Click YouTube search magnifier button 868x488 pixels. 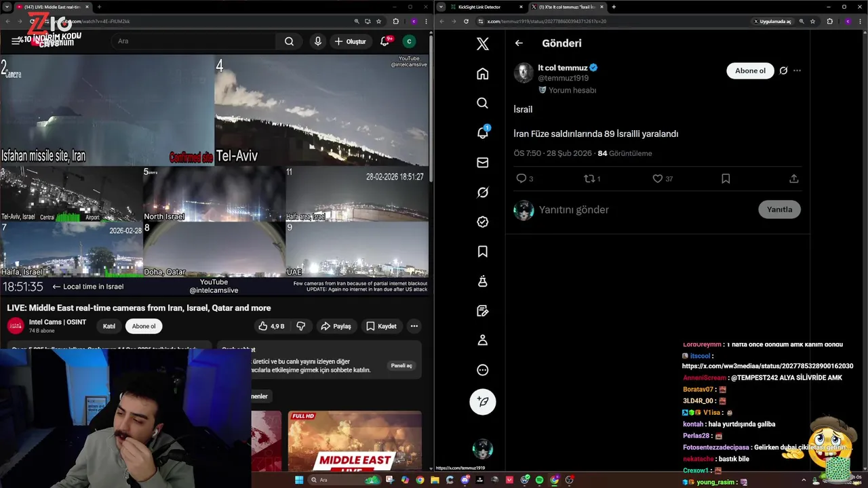point(289,41)
